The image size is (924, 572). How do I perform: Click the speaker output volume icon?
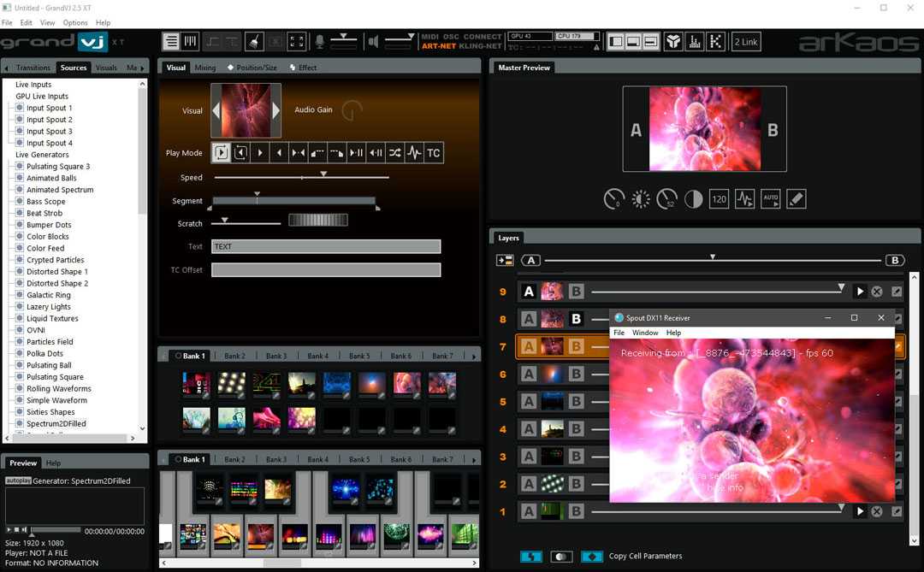pos(374,41)
